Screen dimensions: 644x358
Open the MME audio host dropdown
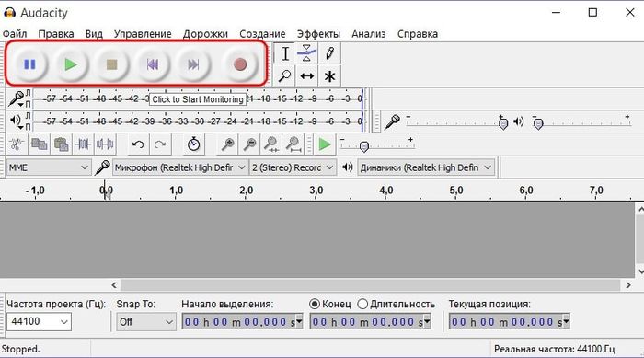(x=49, y=167)
